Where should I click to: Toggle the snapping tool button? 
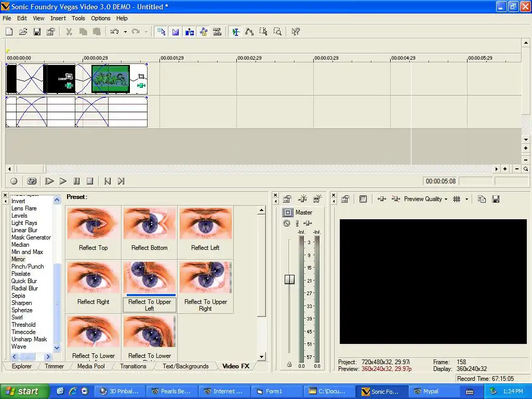[162, 32]
